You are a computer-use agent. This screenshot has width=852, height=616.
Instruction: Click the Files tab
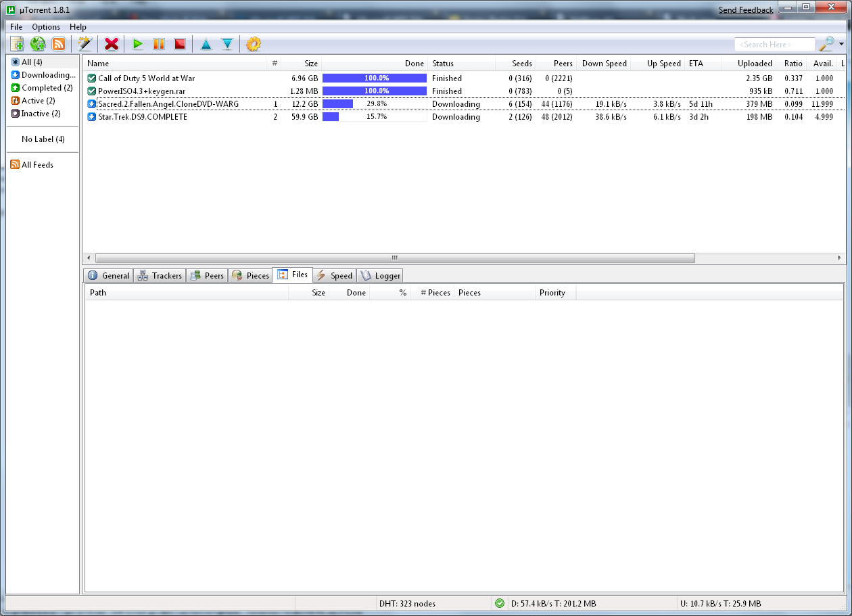coord(292,275)
